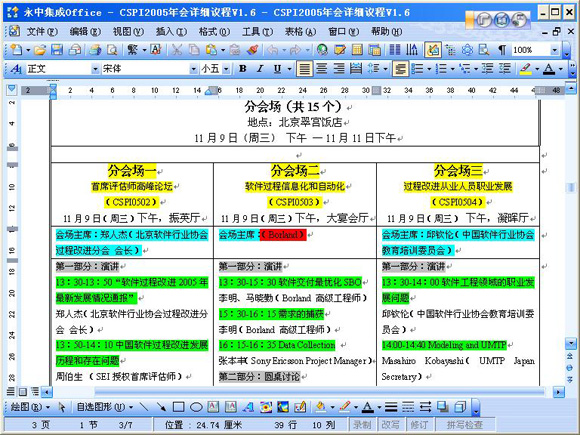
Task: Click the shadow style icon
Action: tap(442, 407)
